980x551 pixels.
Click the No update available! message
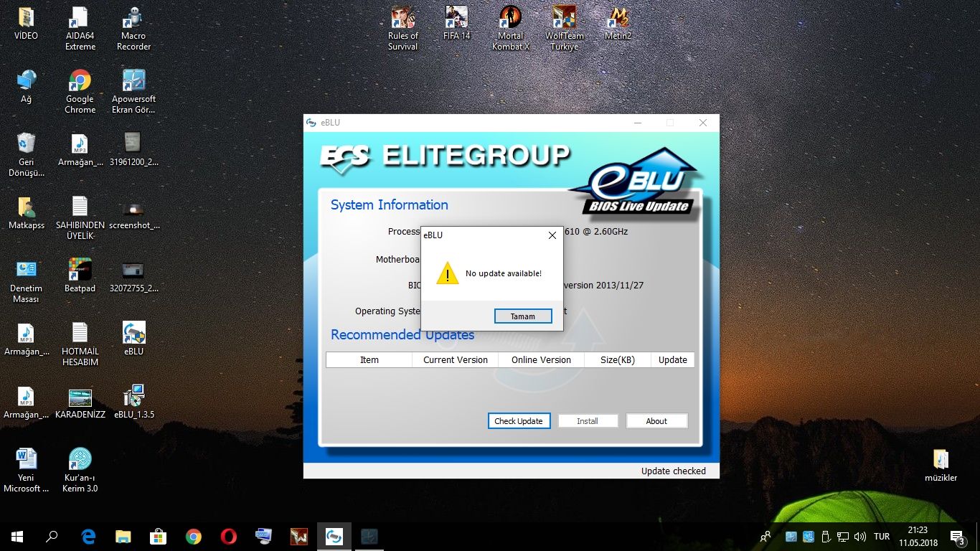(504, 273)
